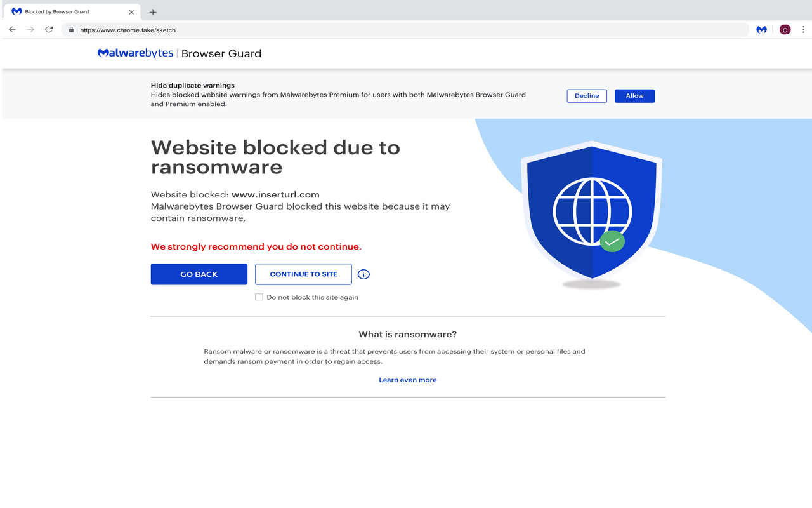Screen dimensions: 812x508
Task: Close the Blocked by Browser Guard tab
Action: pyautogui.click(x=131, y=11)
